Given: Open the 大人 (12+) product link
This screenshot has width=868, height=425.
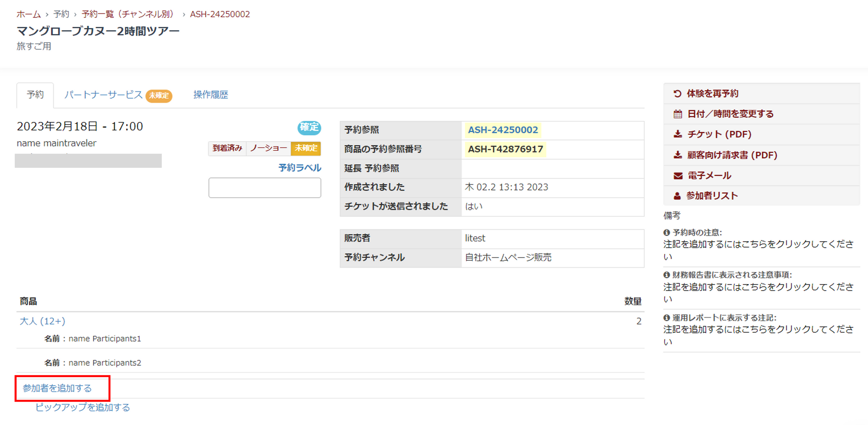Looking at the screenshot, I should click(42, 321).
